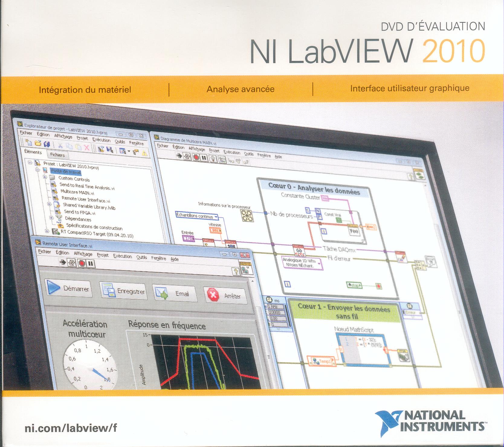504x447 pixels.
Task: Click the Pause icon in Multicore MAIN diagram toolbar
Action: coord(204,158)
